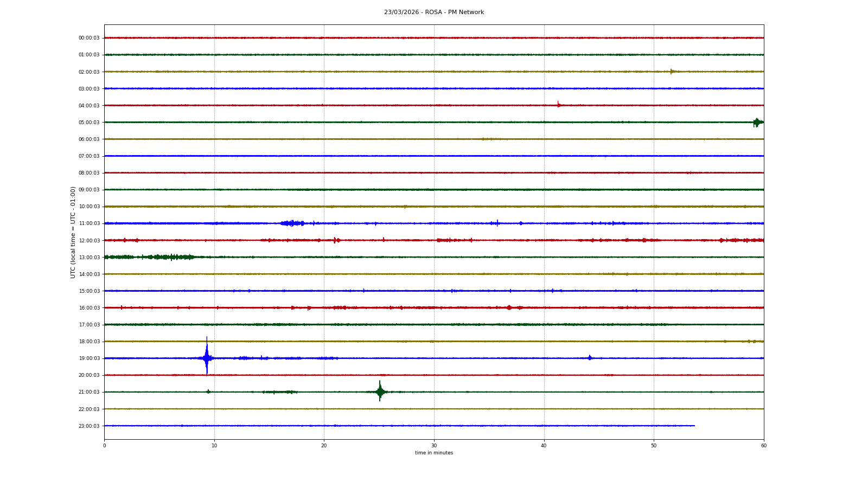
Task: Click the green event ending the 05:00:03 trace
Action: click(756, 123)
